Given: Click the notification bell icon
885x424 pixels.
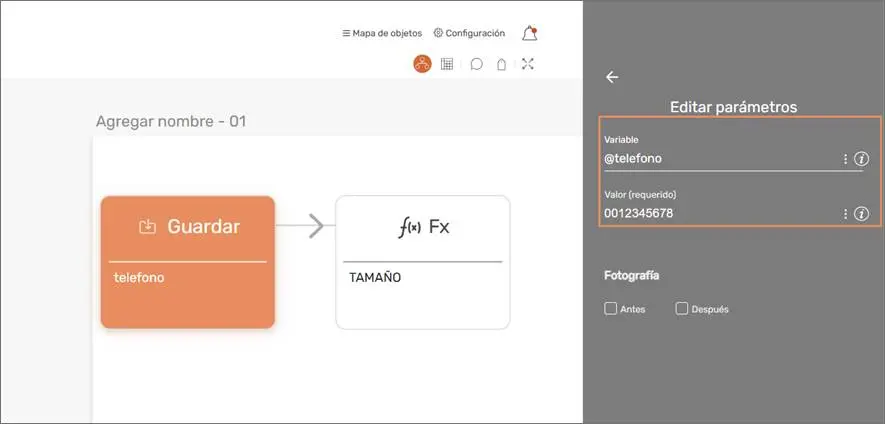Looking at the screenshot, I should (x=529, y=34).
